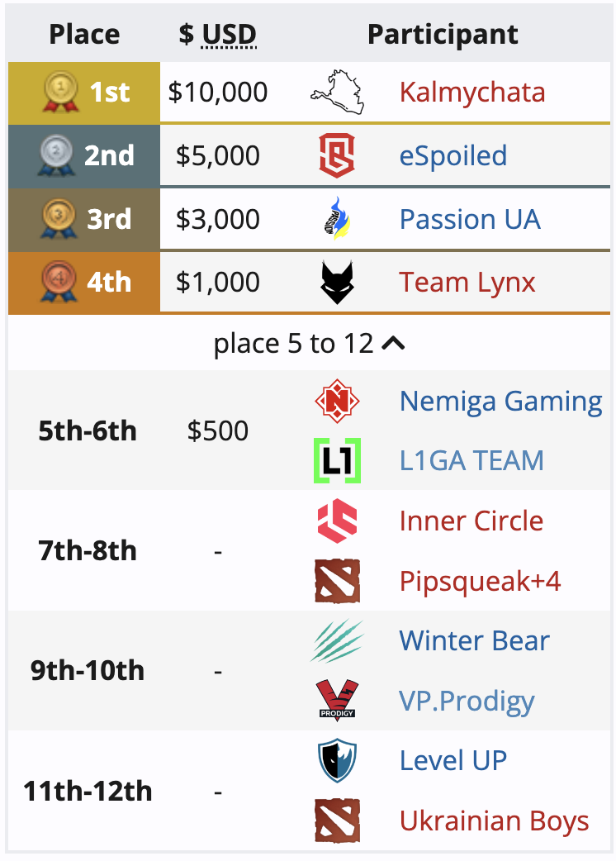
Task: Go to the Nemiga Gaming team page
Action: click(x=500, y=402)
